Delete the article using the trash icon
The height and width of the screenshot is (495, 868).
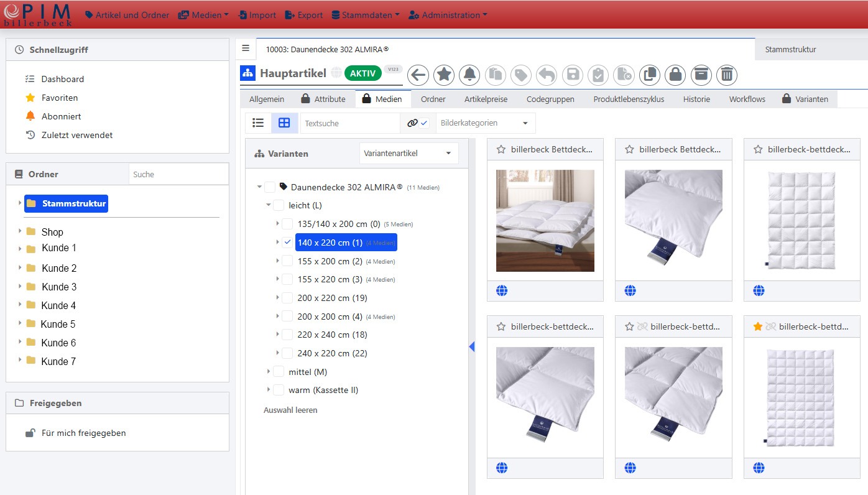pos(727,75)
